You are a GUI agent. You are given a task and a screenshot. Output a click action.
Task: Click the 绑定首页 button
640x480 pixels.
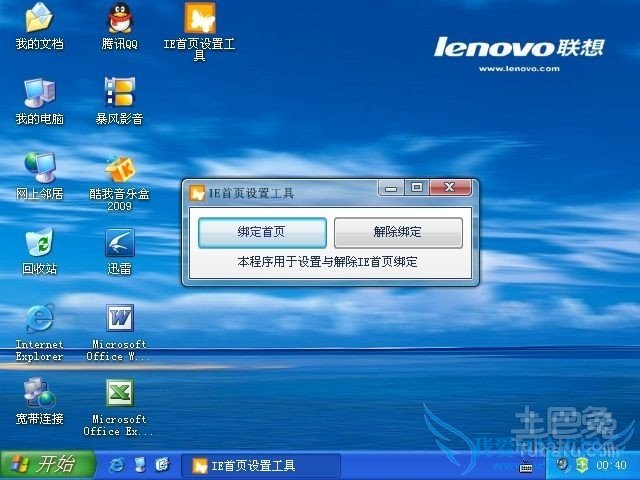(262, 233)
